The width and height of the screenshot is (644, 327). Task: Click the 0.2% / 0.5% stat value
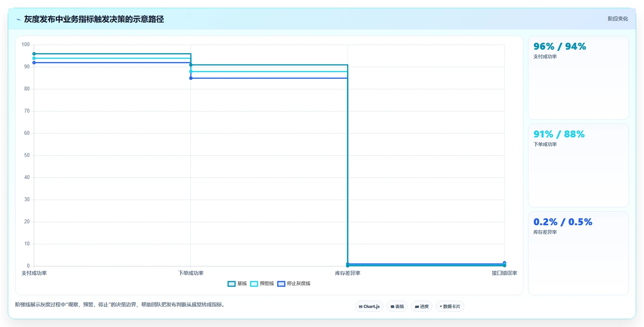pos(563,222)
